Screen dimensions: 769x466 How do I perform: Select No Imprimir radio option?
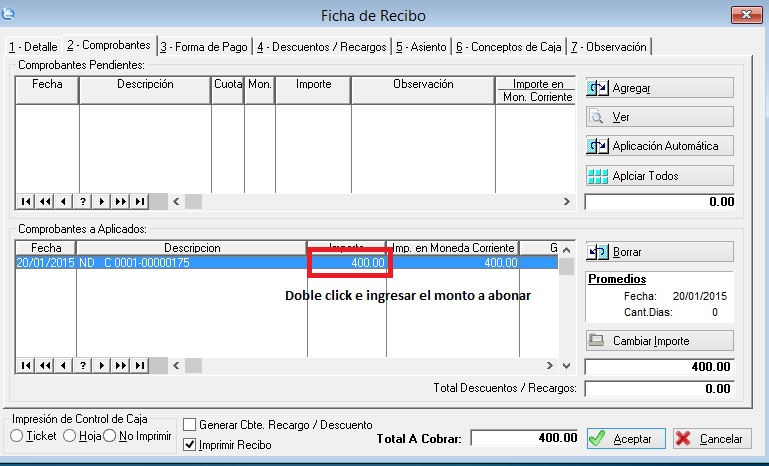pyautogui.click(x=111, y=436)
